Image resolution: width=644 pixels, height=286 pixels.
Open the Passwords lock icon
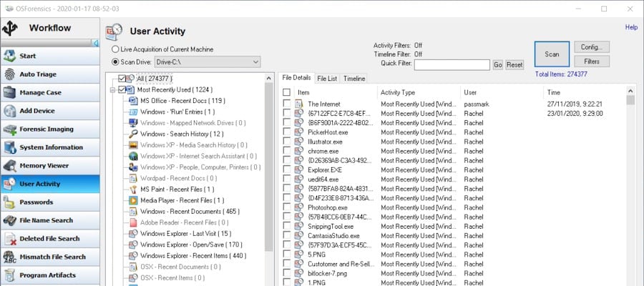tap(9, 202)
